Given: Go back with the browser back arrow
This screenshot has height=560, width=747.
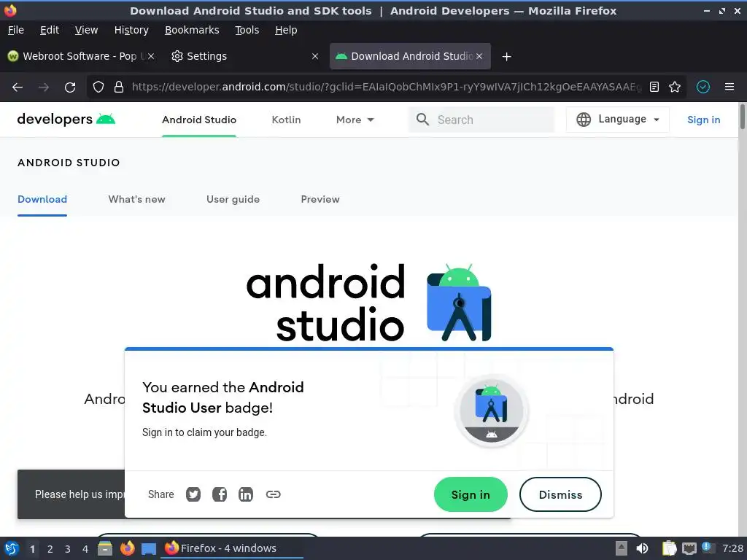Looking at the screenshot, I should point(18,87).
